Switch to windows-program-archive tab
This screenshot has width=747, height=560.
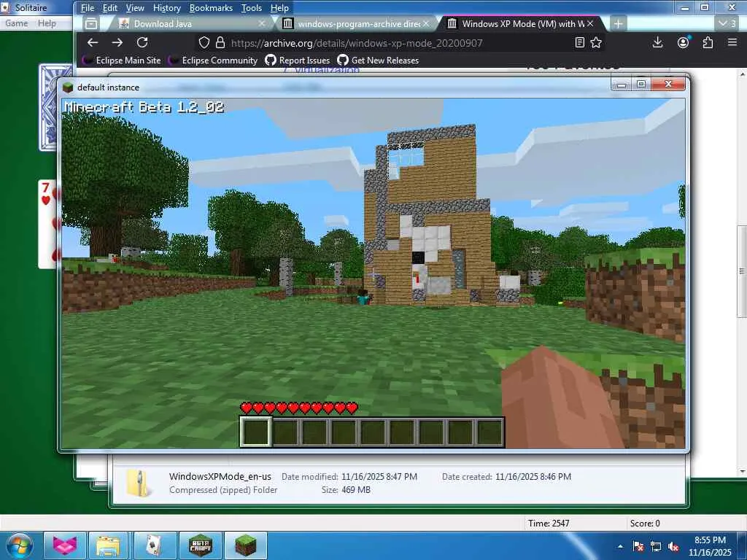355,24
